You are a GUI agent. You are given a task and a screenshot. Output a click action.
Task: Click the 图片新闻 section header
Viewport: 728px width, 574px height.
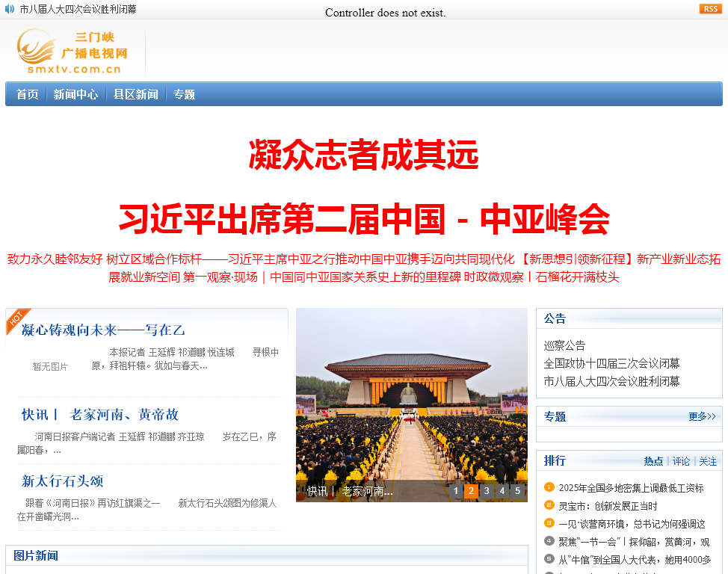point(35,555)
